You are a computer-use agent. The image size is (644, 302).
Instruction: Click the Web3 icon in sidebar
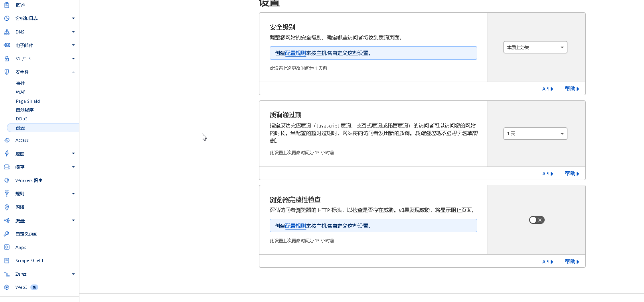[7, 287]
